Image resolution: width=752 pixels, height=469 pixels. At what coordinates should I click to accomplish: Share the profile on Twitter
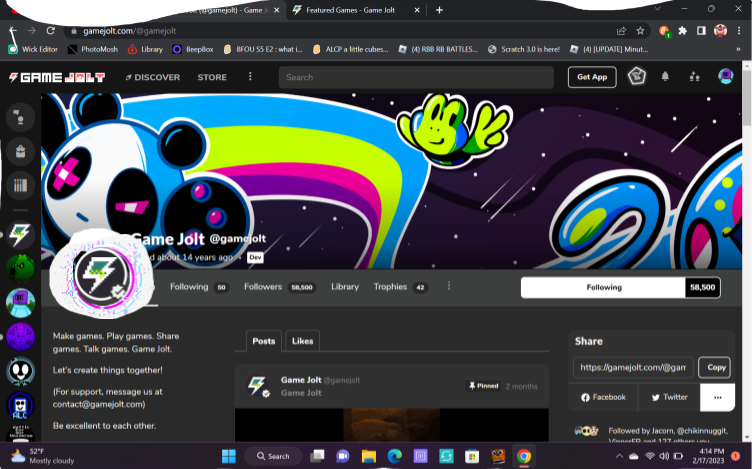tap(669, 397)
